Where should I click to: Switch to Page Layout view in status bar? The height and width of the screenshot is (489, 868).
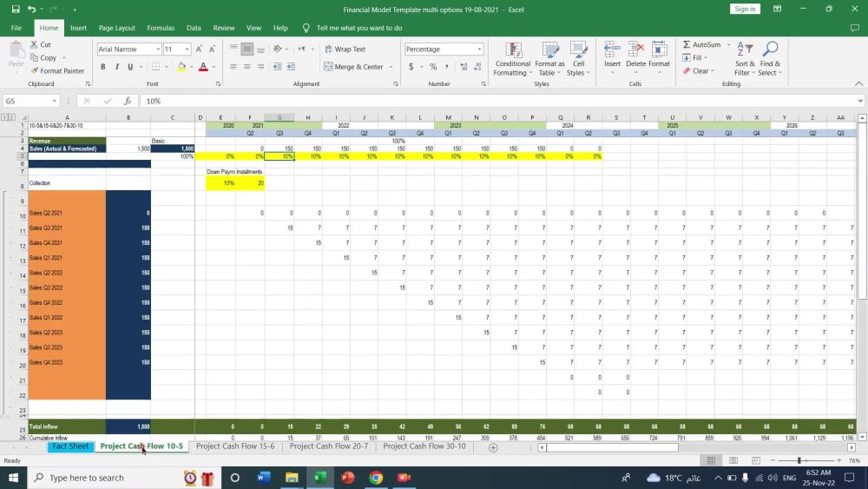point(733,460)
